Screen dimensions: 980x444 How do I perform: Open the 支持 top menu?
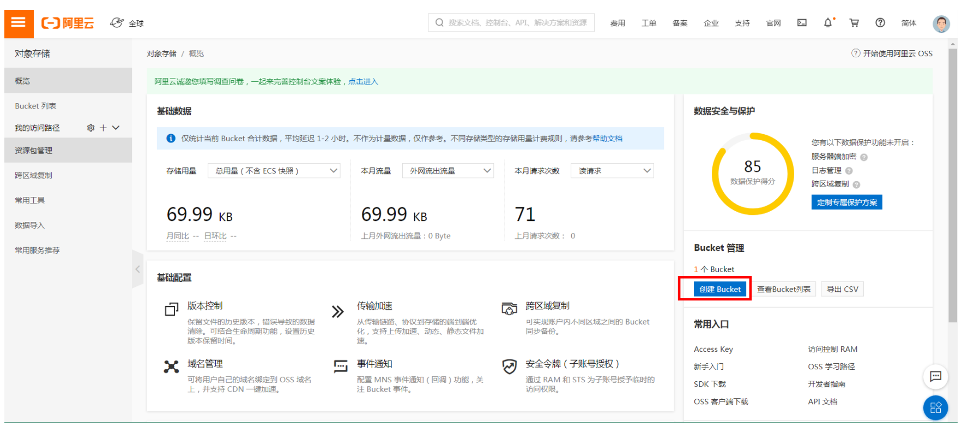pyautogui.click(x=742, y=23)
